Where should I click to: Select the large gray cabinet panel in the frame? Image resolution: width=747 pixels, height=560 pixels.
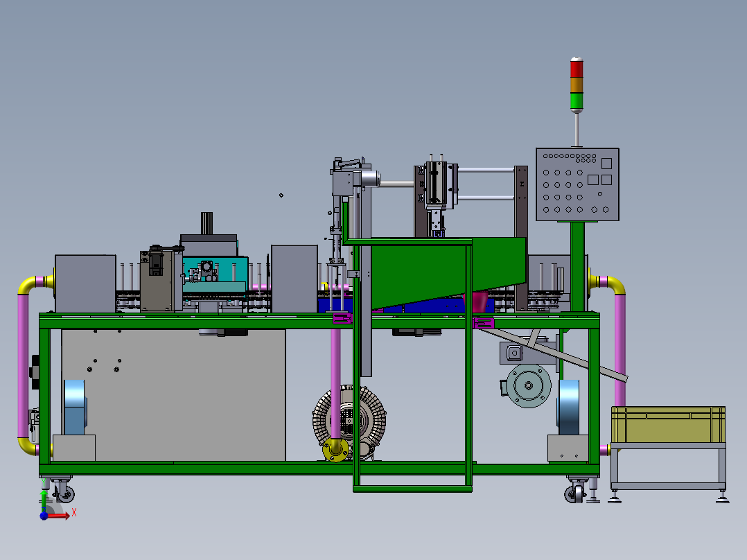point(173,394)
